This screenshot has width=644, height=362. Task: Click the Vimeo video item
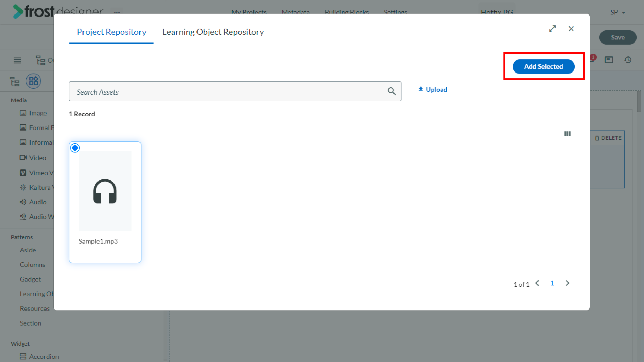(36, 173)
